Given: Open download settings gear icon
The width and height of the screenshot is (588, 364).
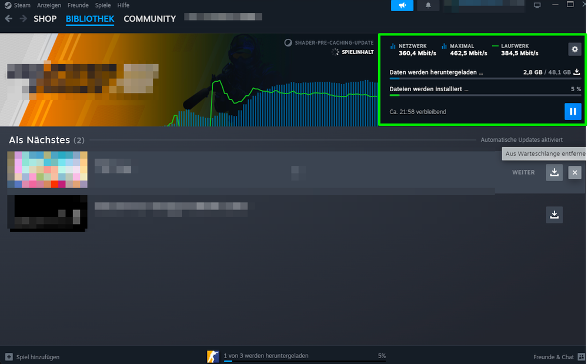Looking at the screenshot, I should pos(574,49).
